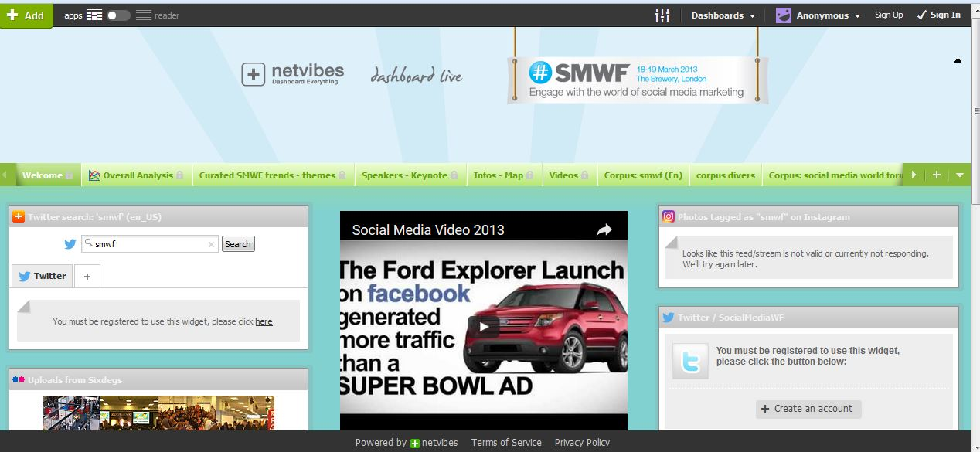Click the Twitter bird icon beside search field
This screenshot has height=452, width=980.
coord(70,244)
